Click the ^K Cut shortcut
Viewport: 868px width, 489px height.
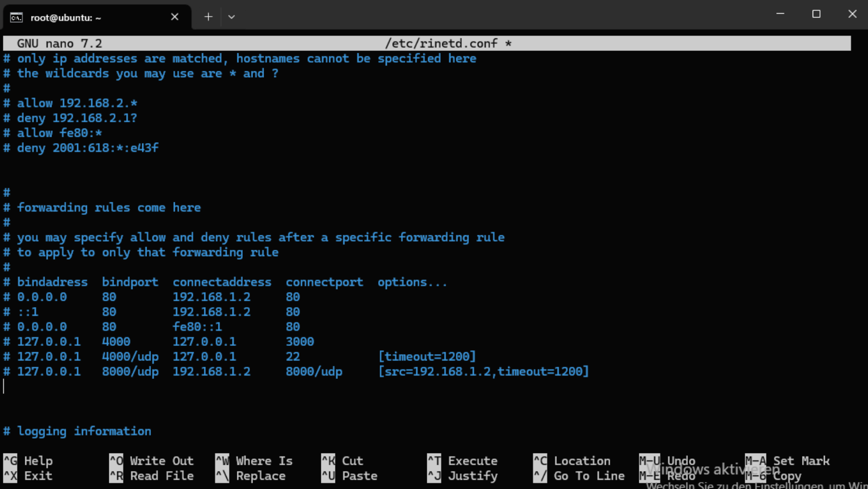[343, 460]
